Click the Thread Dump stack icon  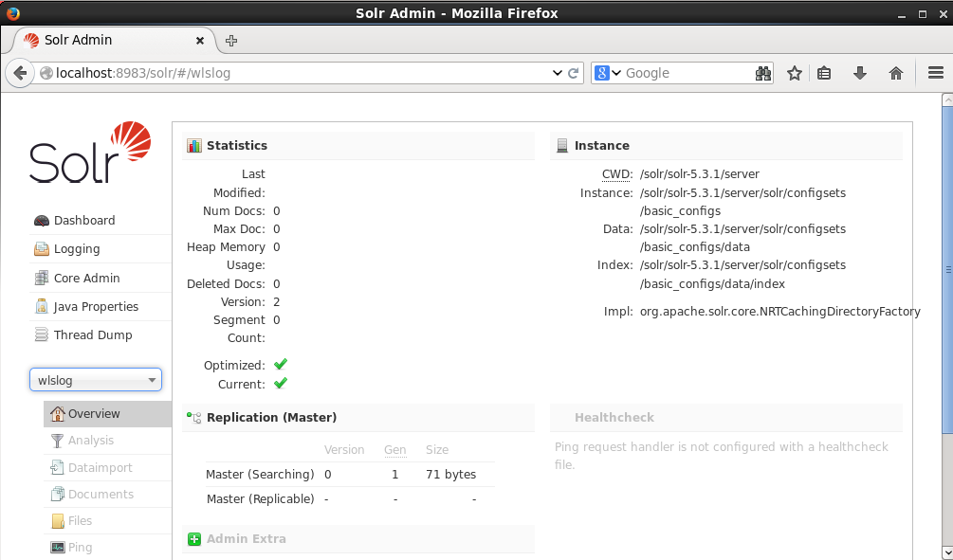tap(42, 335)
